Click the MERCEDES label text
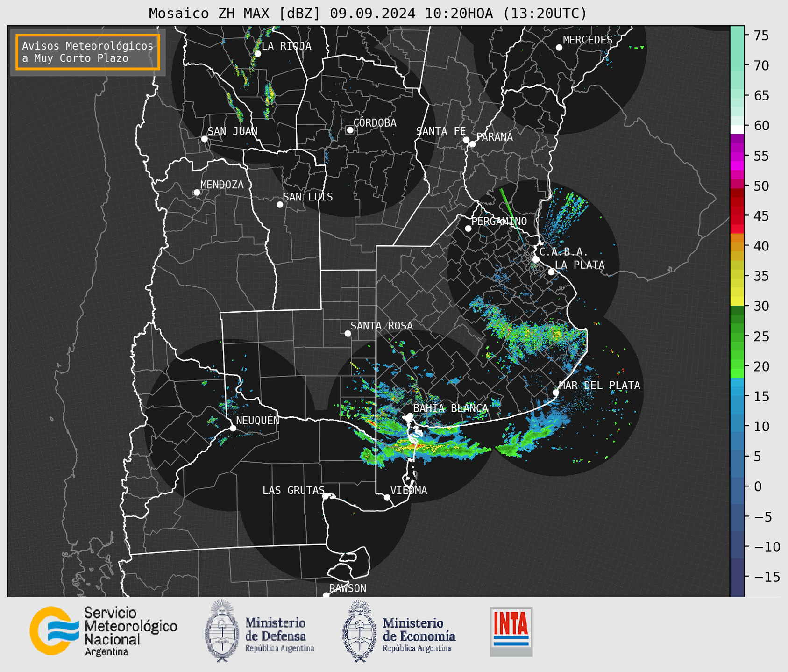The height and width of the screenshot is (672, 788). 587,40
